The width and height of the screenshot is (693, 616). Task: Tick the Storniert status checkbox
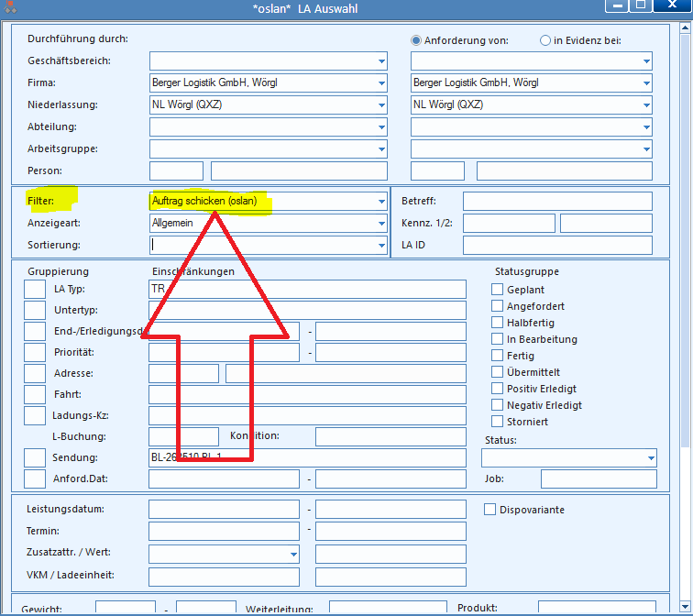coord(497,421)
